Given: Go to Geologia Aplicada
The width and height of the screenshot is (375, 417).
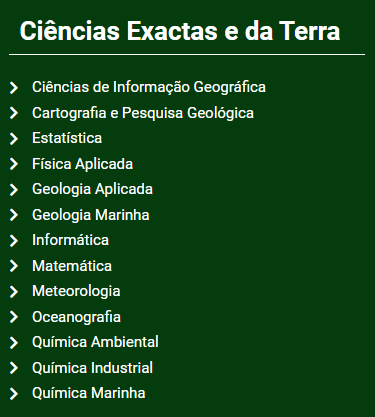Looking at the screenshot, I should click(92, 189).
